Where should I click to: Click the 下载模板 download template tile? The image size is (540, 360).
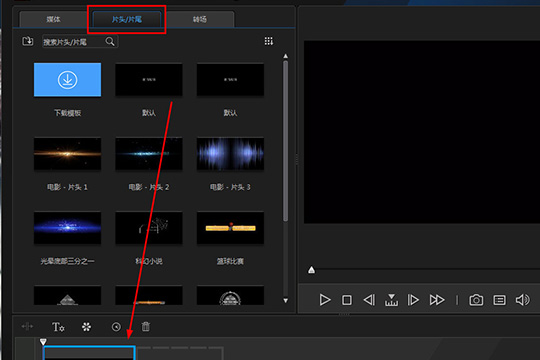coord(68,80)
